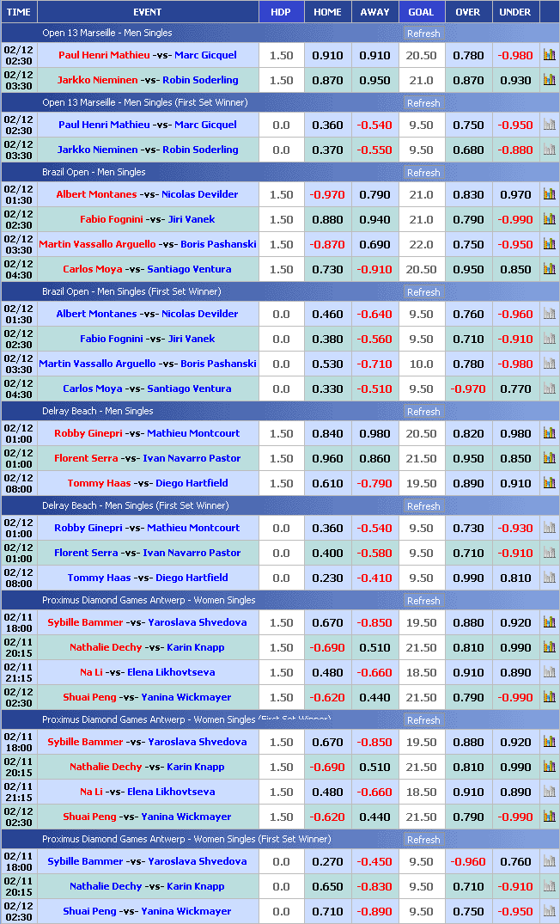Screen dimensions: 560x924
Task: Pick home odds -0.970 for Montanes vs Devilder
Action: (x=327, y=194)
